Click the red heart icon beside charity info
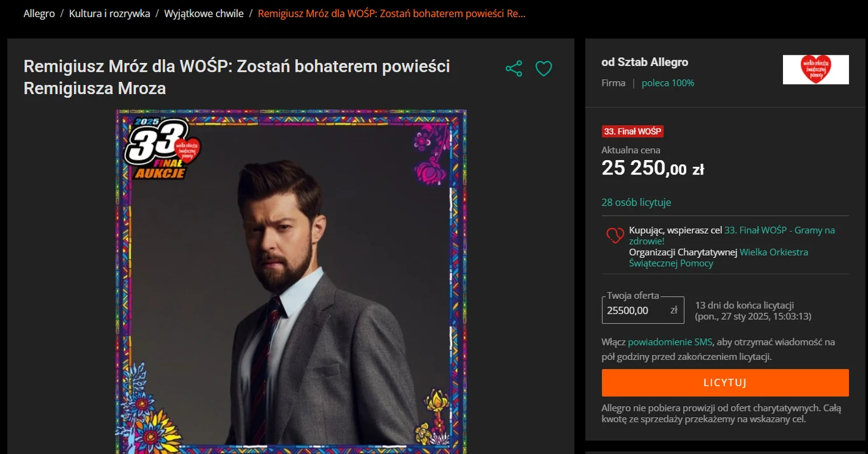The image size is (868, 454). pyautogui.click(x=614, y=234)
